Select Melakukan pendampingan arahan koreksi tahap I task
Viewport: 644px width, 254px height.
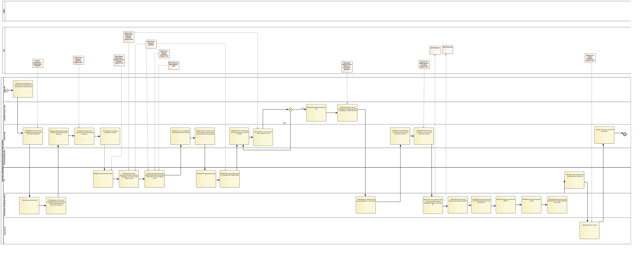pos(155,179)
